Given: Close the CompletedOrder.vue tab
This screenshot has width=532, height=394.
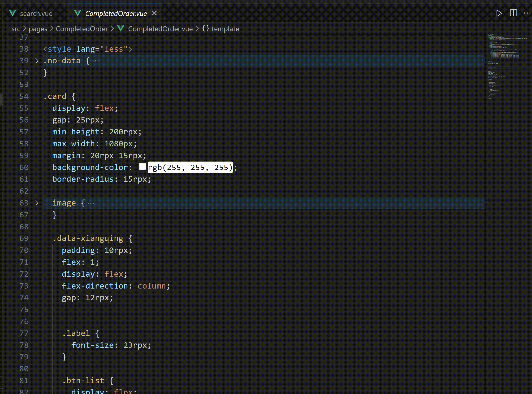Looking at the screenshot, I should pyautogui.click(x=155, y=13).
